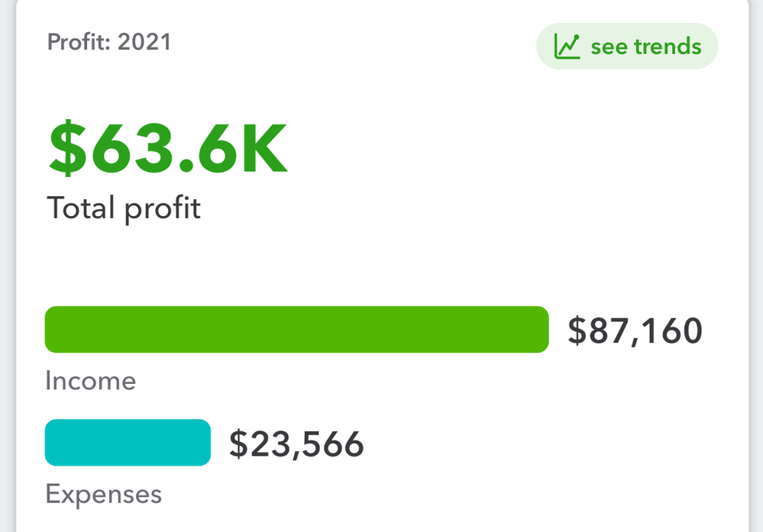
Task: Click the letter K in the $63.6K figure
Action: tap(262, 150)
